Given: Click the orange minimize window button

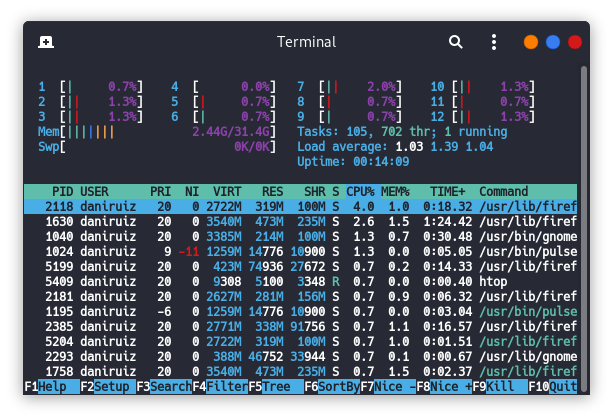Looking at the screenshot, I should [x=531, y=42].
